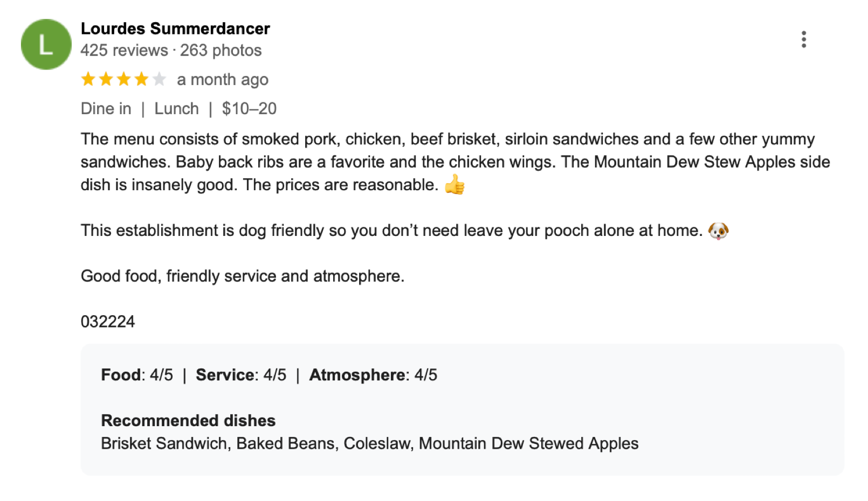Click the dog face emoji

[x=718, y=231]
